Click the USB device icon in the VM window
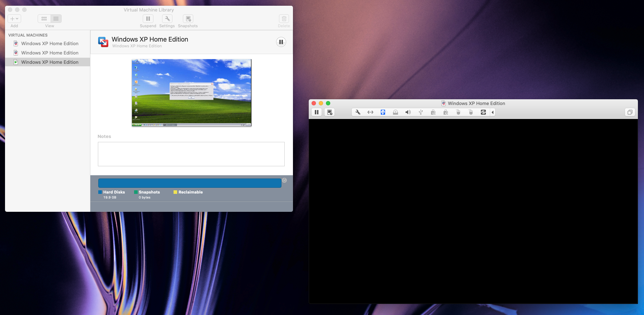The height and width of the screenshot is (315, 644). click(x=421, y=112)
